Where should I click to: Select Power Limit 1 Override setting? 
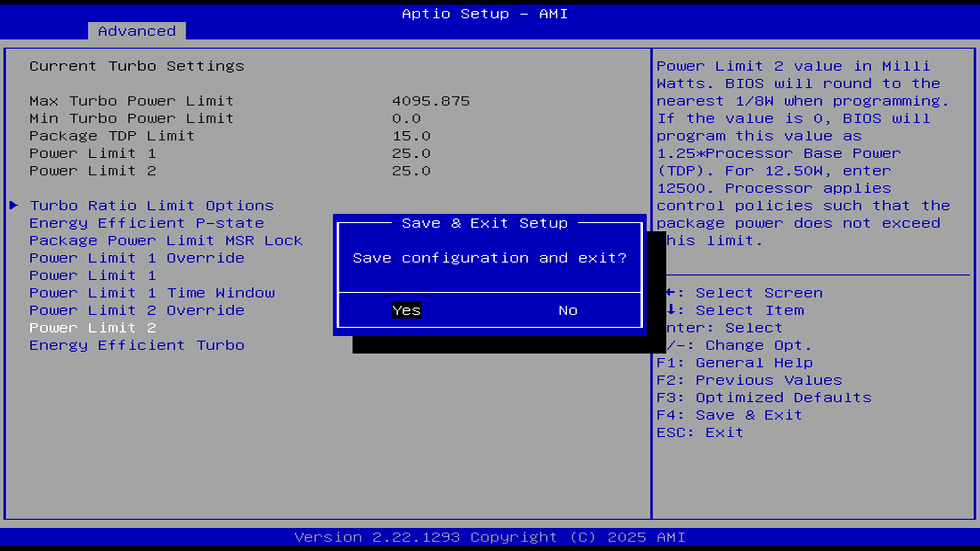click(x=137, y=258)
